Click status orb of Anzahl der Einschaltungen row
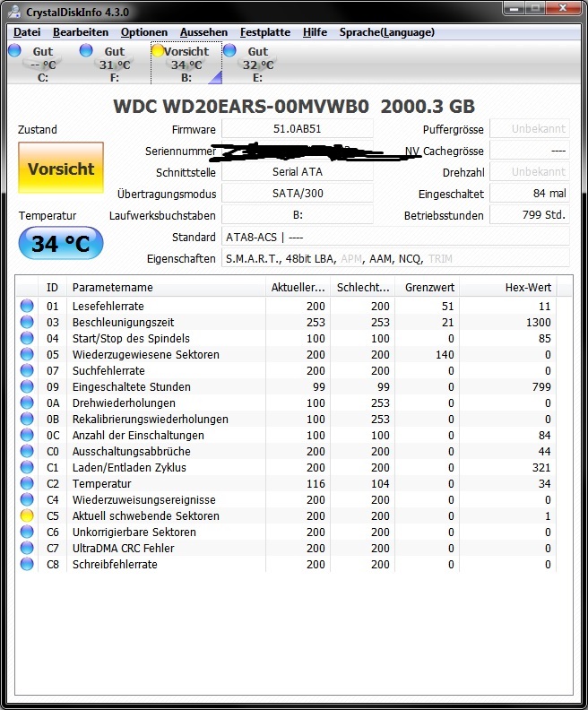588x710 pixels. (x=27, y=435)
